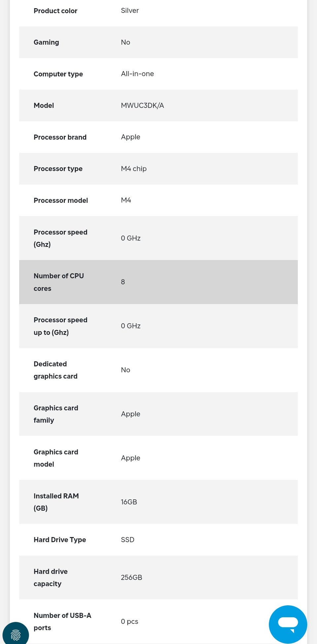Click the Product color Silver value

pos(130,11)
